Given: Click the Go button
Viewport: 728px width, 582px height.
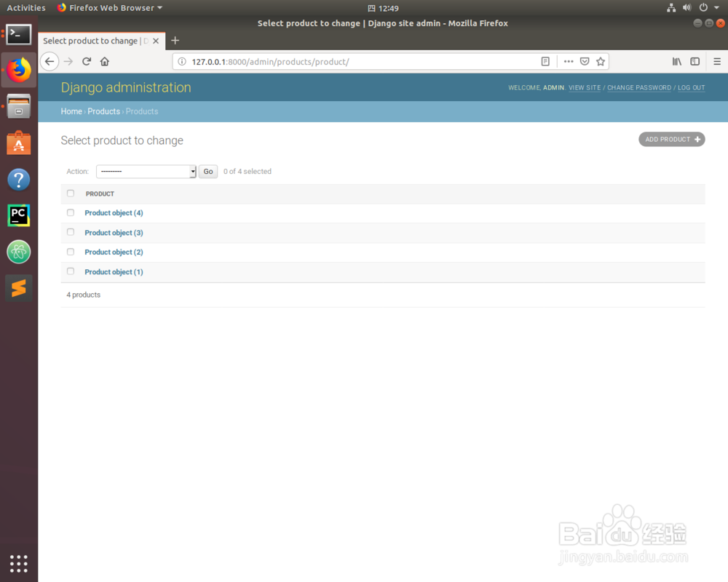Looking at the screenshot, I should [x=208, y=171].
